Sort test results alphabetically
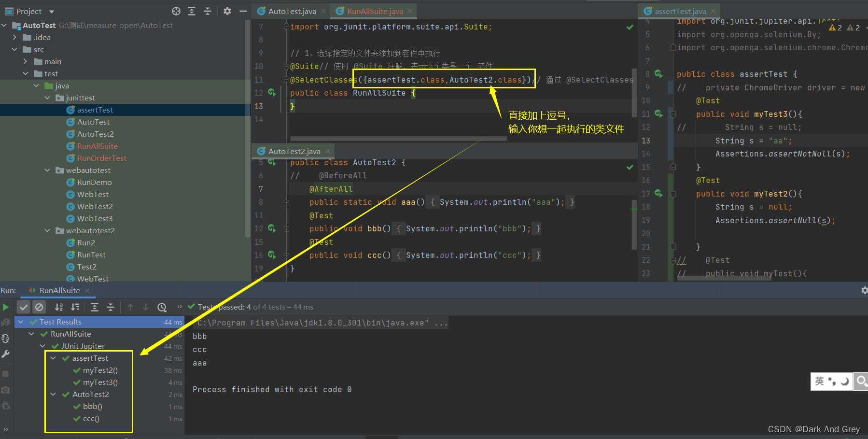868x439 pixels. pos(59,307)
